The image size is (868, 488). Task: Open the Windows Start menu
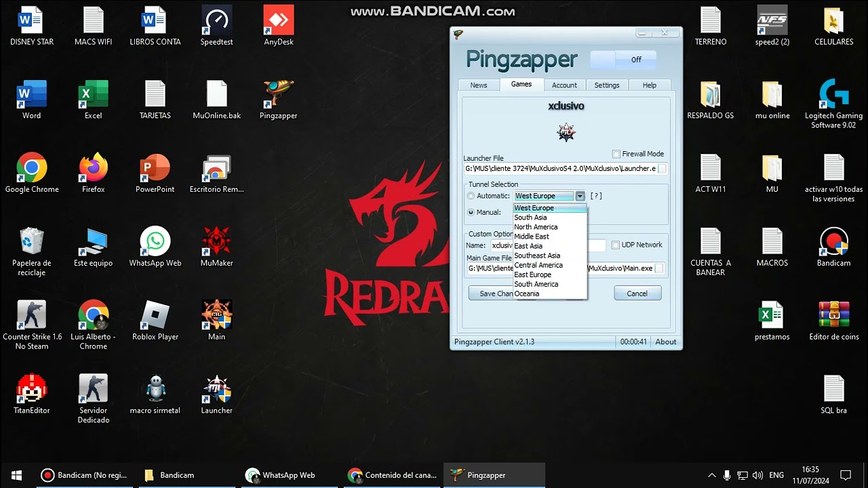16,475
